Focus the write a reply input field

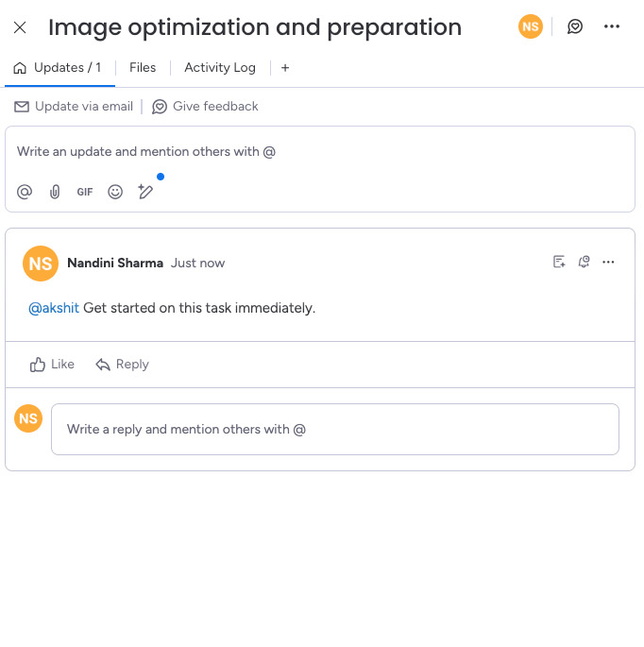(334, 430)
